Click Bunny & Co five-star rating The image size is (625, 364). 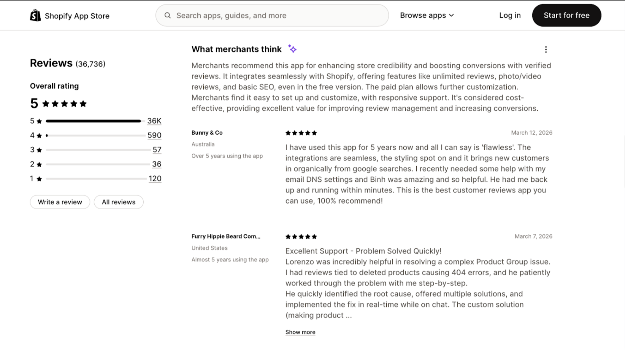(301, 133)
